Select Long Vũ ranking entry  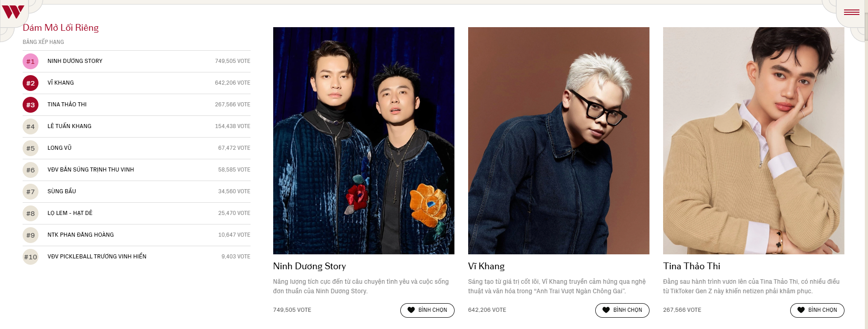137,148
